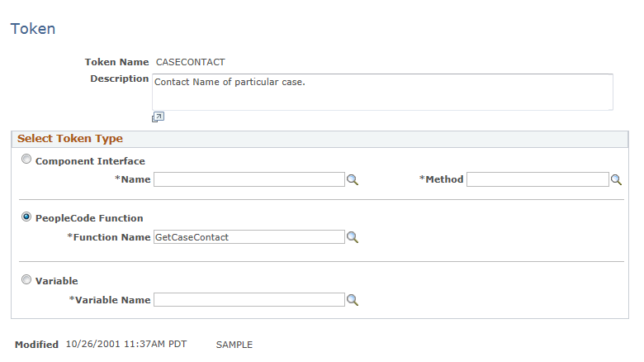The height and width of the screenshot is (362, 644).
Task: Open lookup for Variable Name field
Action: (x=353, y=300)
